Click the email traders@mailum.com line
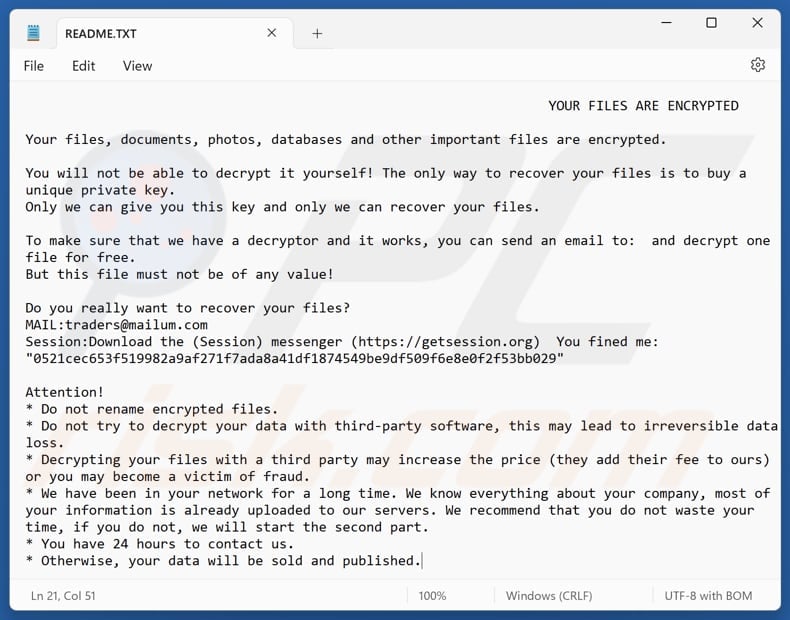 (x=116, y=325)
